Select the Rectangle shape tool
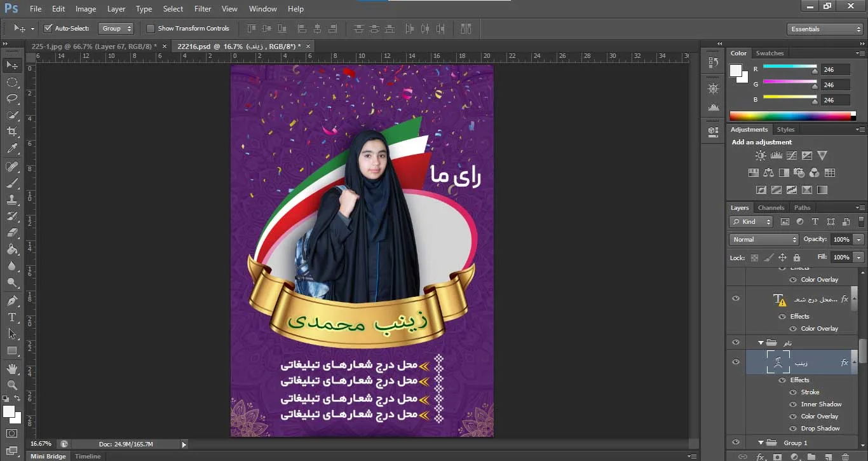The height and width of the screenshot is (461, 868). [12, 350]
